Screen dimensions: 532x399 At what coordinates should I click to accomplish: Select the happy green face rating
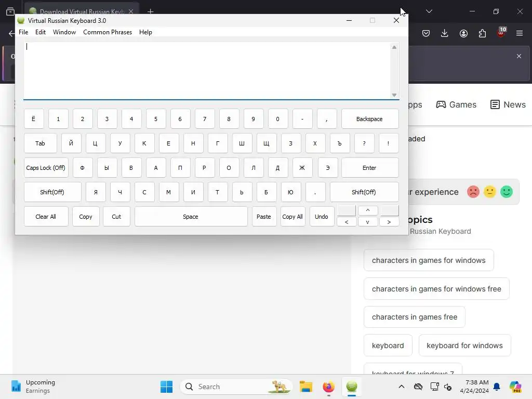(507, 192)
